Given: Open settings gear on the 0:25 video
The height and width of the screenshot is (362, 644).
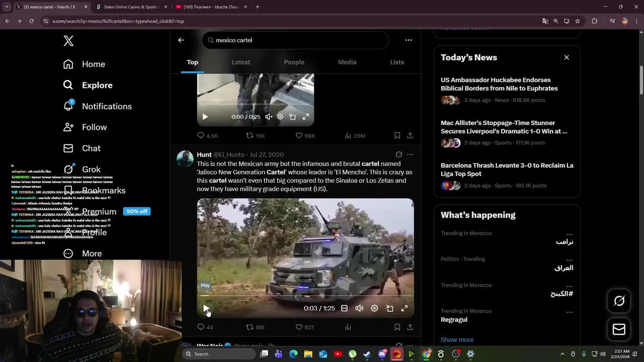Looking at the screenshot, I should [280, 117].
